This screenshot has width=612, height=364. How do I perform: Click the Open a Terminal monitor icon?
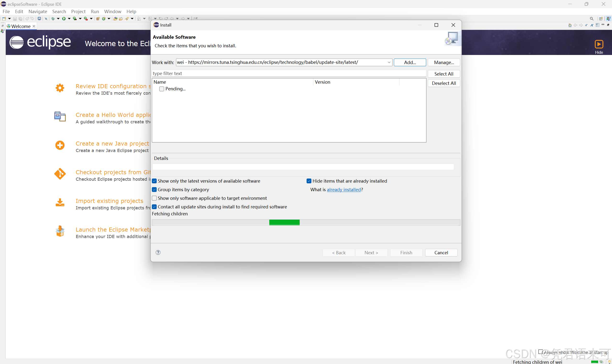pyautogui.click(x=39, y=19)
